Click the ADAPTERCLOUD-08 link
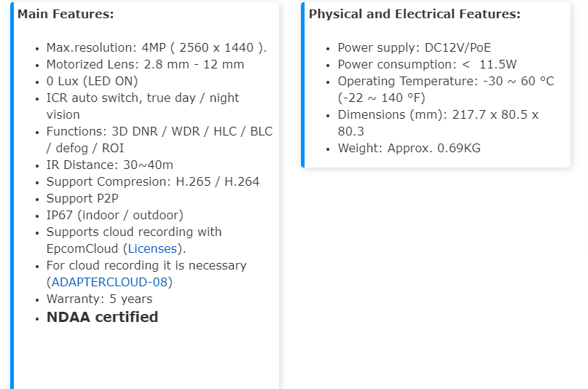Screen dimensions: 588x389 click(109, 283)
